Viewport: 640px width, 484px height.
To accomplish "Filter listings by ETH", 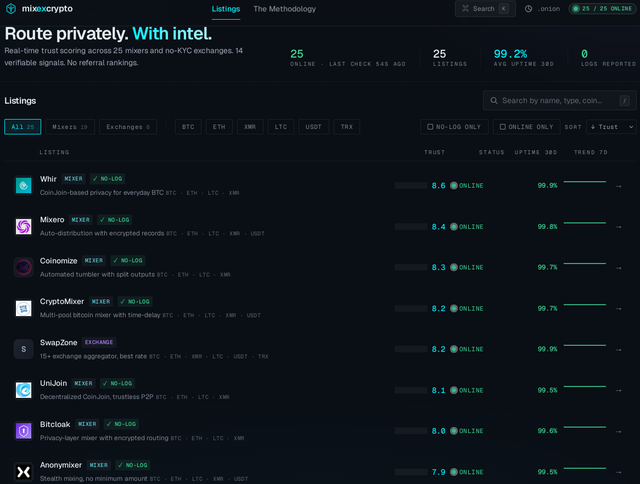I will point(219,127).
